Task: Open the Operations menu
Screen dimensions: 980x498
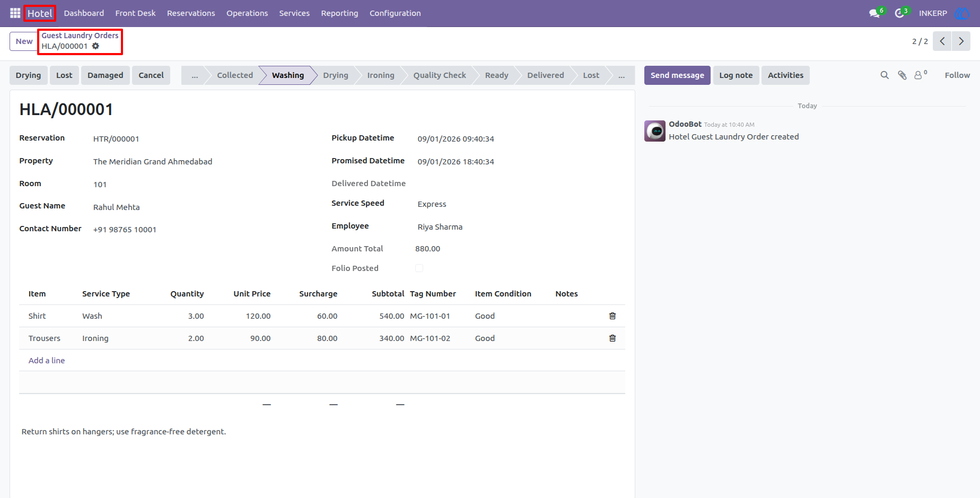Action: [x=247, y=13]
